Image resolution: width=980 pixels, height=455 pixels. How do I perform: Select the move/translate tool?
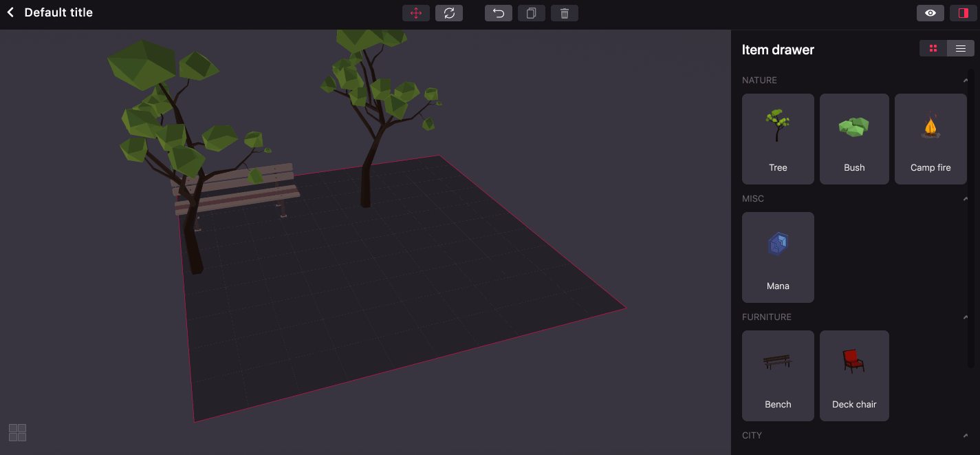click(416, 13)
